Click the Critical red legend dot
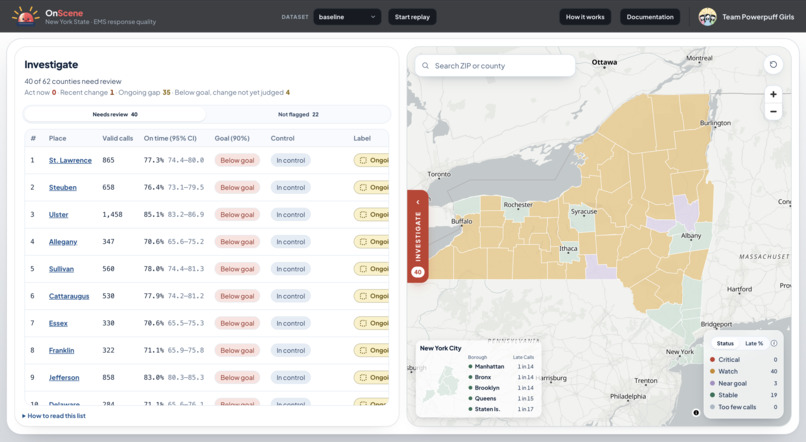Image resolution: width=806 pixels, height=442 pixels. point(712,360)
